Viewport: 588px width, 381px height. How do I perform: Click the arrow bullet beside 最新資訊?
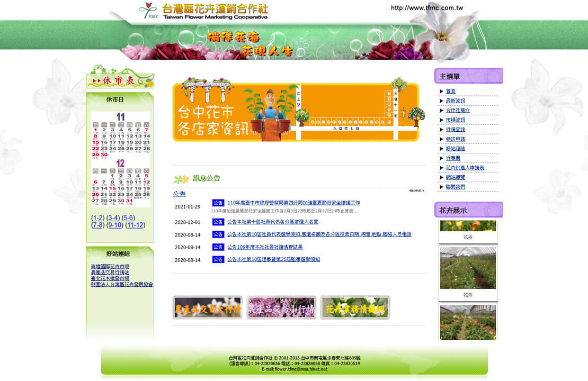[441, 101]
